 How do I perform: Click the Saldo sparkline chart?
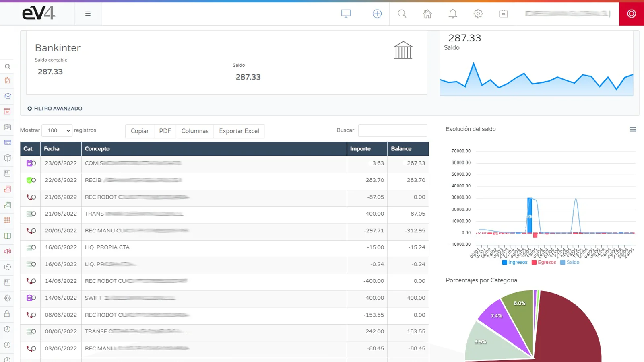tap(536, 79)
